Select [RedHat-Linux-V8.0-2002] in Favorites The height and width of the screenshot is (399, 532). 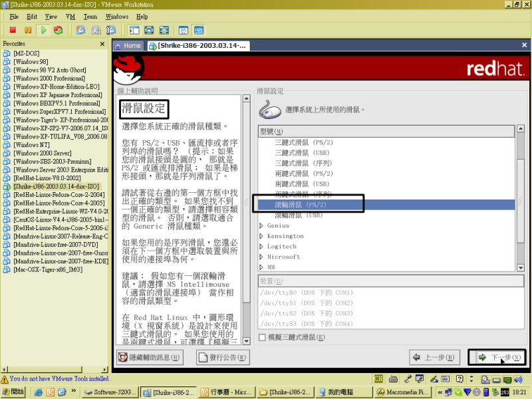pyautogui.click(x=47, y=178)
